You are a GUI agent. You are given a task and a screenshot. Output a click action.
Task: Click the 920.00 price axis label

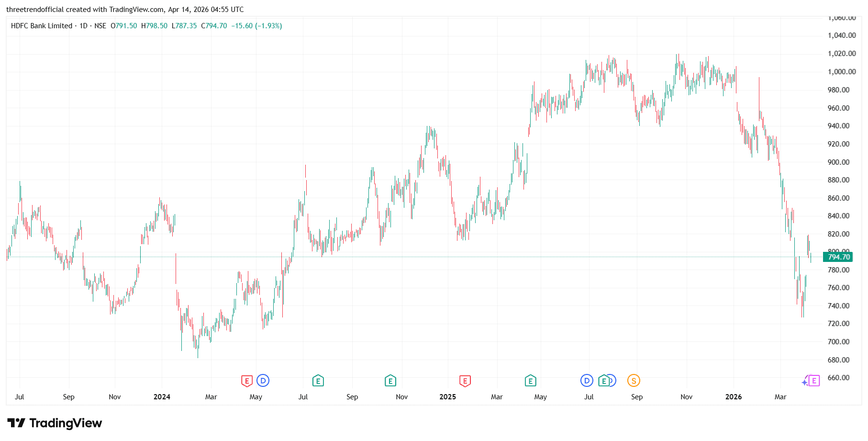tap(838, 144)
